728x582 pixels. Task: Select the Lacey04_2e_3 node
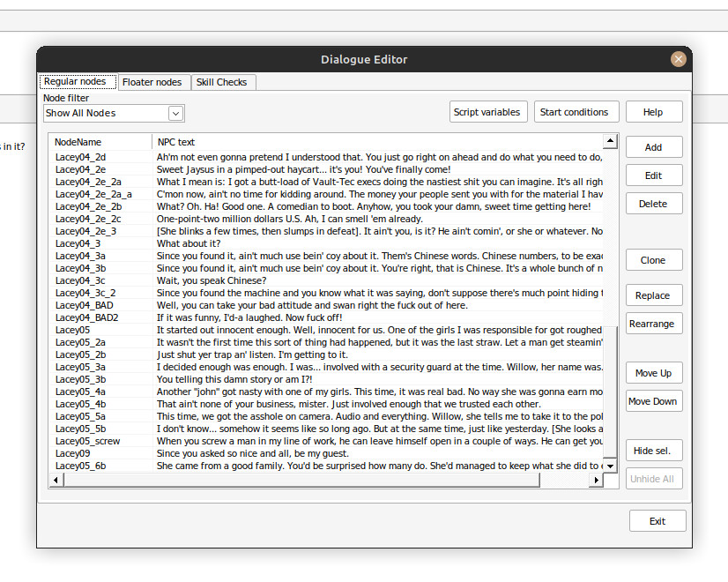pyautogui.click(x=326, y=231)
